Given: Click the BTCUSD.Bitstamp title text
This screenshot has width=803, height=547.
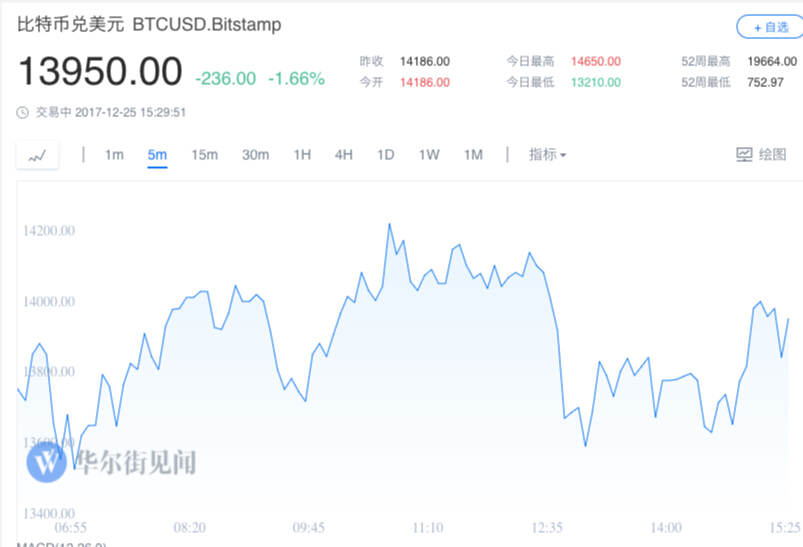Looking at the screenshot, I should click(207, 24).
